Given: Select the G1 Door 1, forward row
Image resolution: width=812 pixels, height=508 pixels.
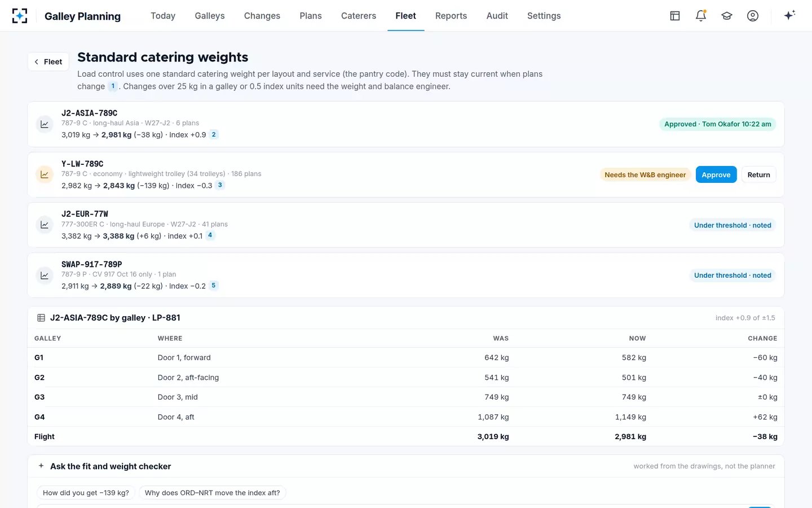Looking at the screenshot, I should point(406,357).
